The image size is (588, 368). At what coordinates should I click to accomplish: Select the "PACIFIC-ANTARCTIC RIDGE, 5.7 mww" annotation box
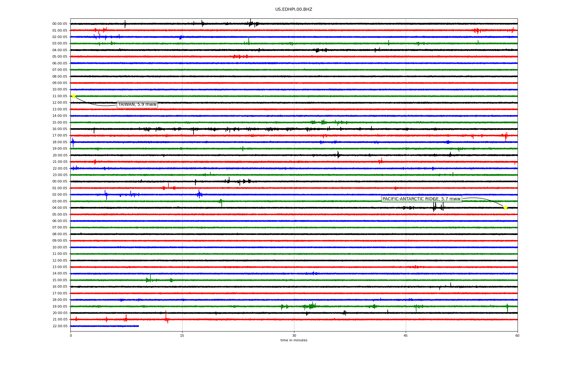421,199
